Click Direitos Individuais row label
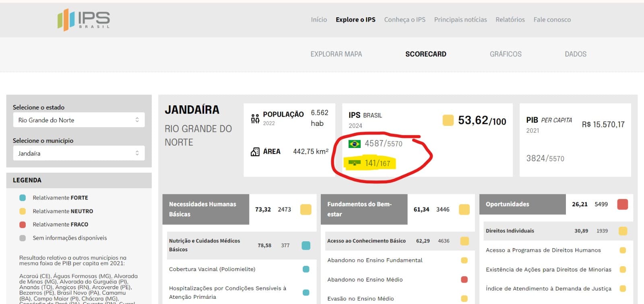Screen dimensions: 644x304 point(510,231)
